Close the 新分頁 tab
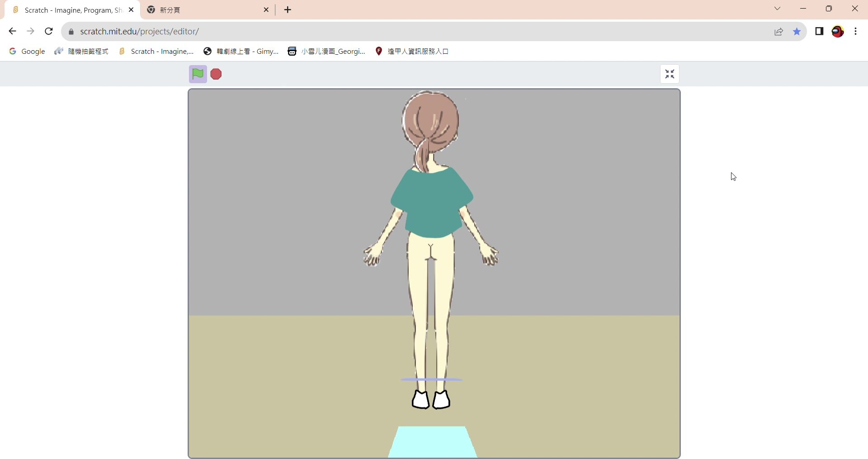The height and width of the screenshot is (459, 868). tap(266, 10)
